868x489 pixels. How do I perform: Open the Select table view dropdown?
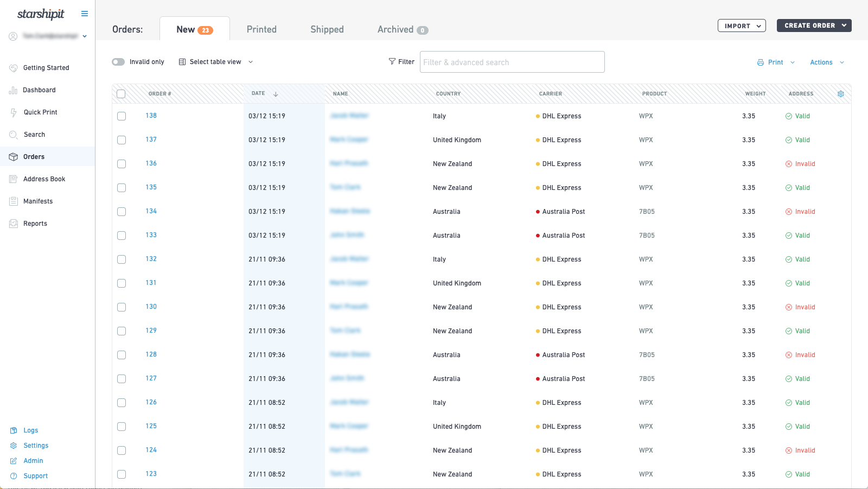point(215,61)
